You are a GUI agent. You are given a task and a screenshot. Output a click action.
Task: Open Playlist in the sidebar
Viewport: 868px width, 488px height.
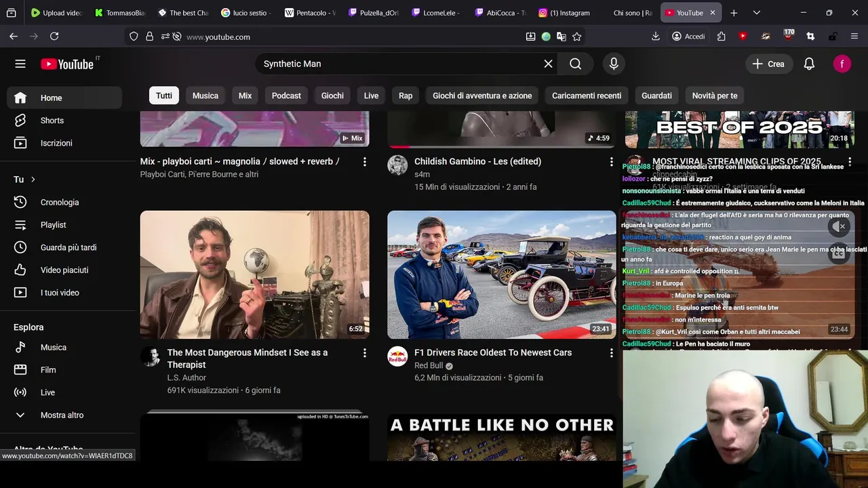click(x=64, y=225)
